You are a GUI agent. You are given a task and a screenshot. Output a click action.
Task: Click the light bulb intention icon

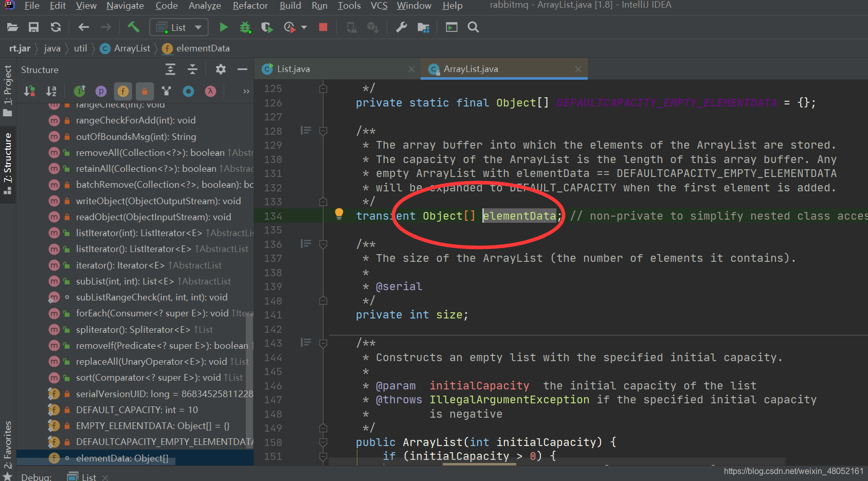[339, 214]
